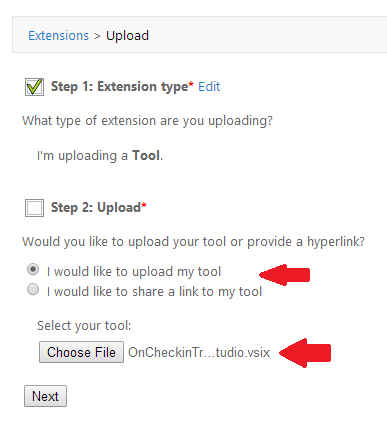Toggle the empty Step 2 Upload checkbox
This screenshot has height=423, width=387.
(x=34, y=208)
